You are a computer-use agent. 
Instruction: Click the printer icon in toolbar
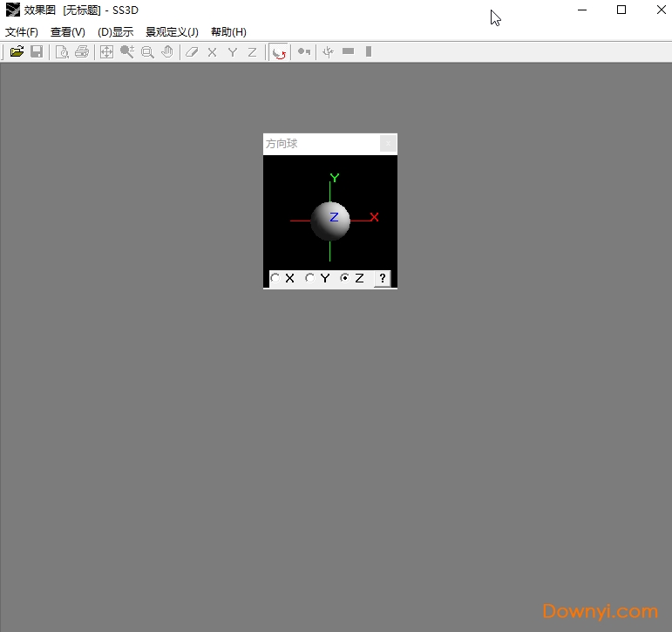click(x=82, y=52)
